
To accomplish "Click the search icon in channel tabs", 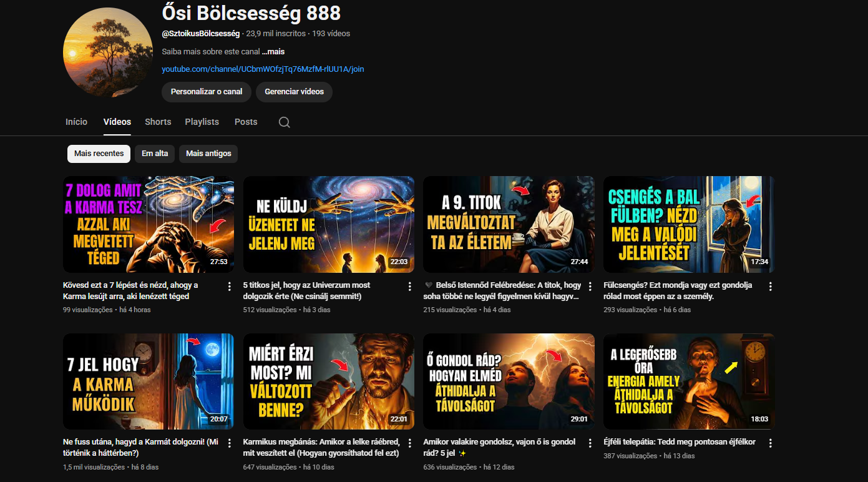I will 284,122.
